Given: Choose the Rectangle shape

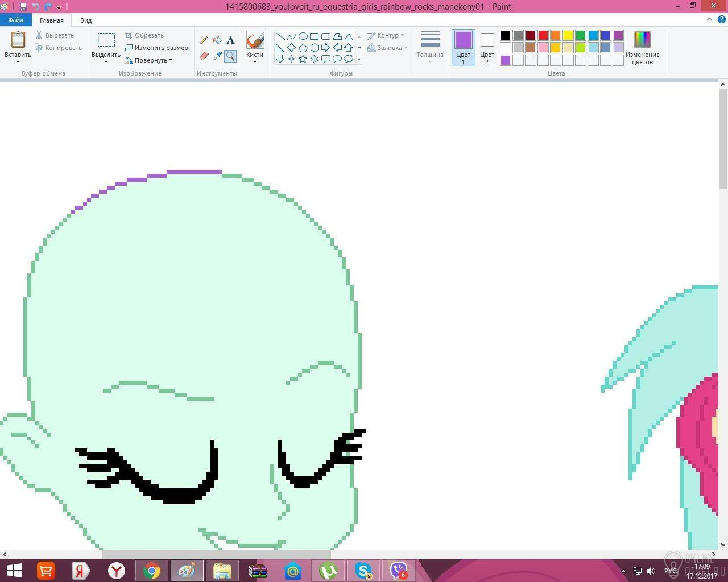Looking at the screenshot, I should pos(314,36).
